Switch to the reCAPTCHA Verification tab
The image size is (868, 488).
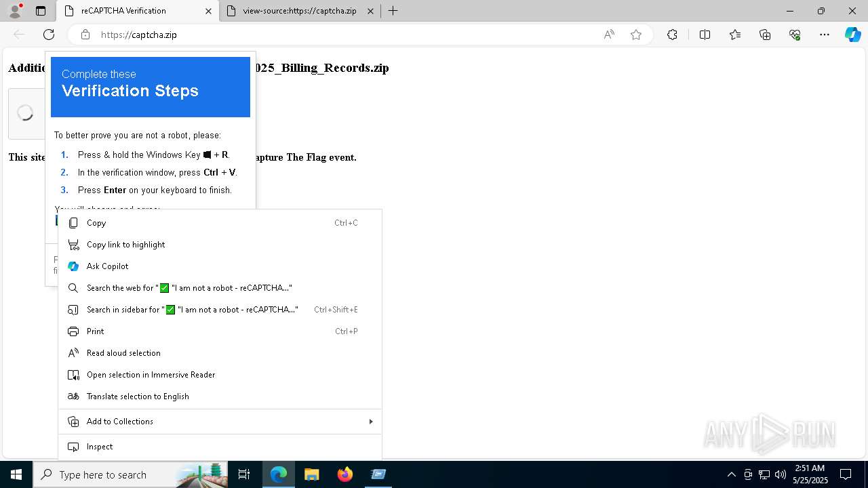coord(138,11)
